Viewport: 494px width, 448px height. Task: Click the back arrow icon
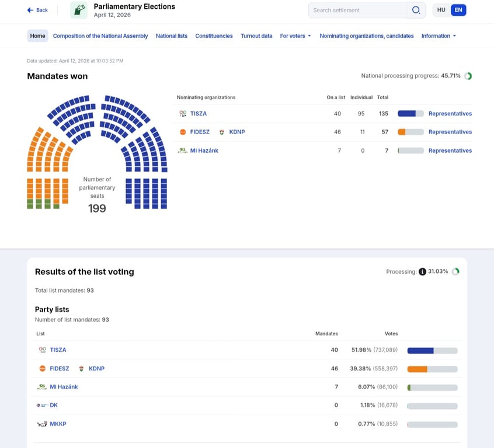[30, 10]
